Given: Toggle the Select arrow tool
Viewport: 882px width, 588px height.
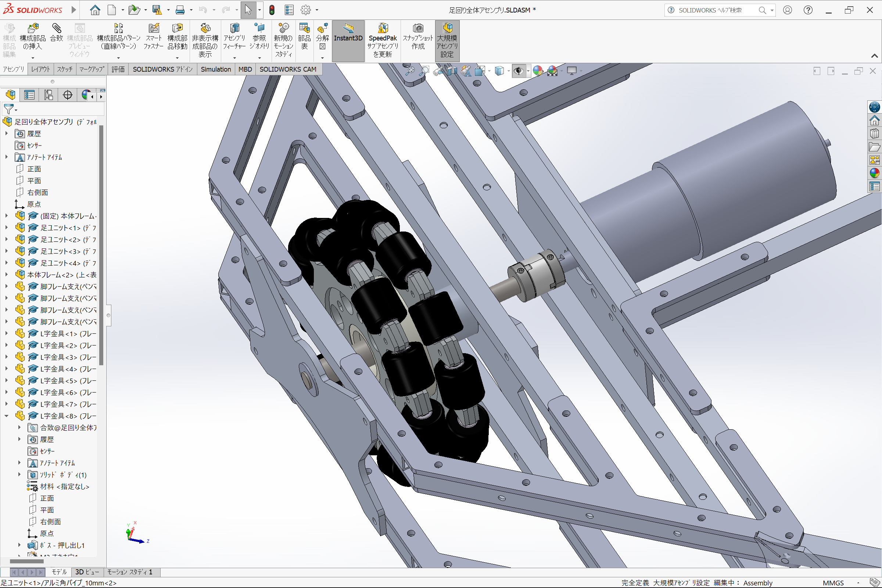Looking at the screenshot, I should tap(248, 10).
